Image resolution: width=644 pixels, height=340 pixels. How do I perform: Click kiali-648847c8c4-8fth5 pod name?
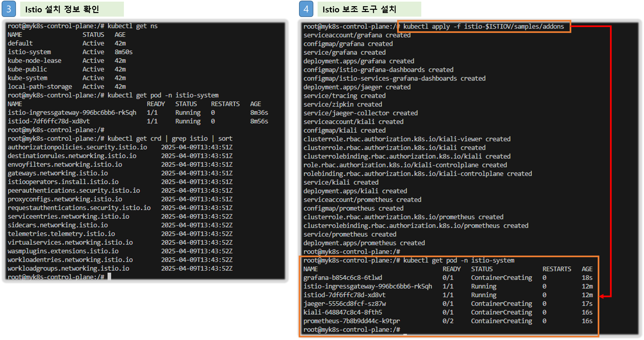(x=343, y=312)
